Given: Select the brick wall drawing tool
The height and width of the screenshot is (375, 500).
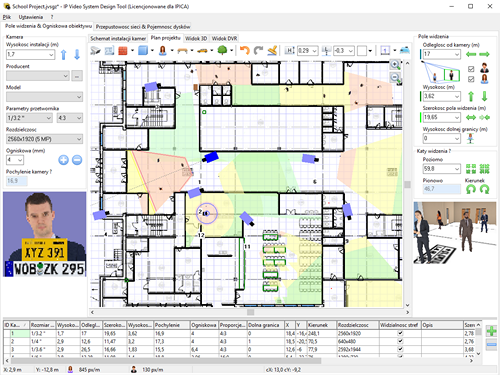Looking at the screenshot, I should [123, 51].
